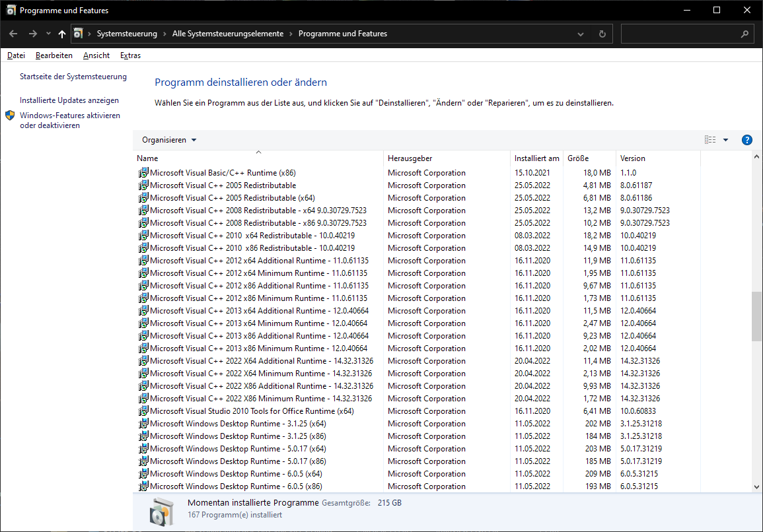
Task: Select Visual C++ 2022 X86 Additional Runtime row
Action: pos(417,386)
